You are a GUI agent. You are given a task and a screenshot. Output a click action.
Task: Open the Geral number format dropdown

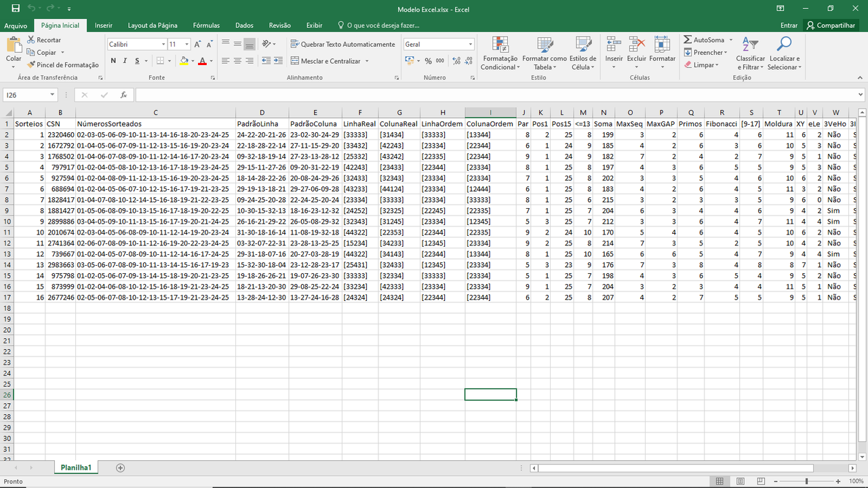[471, 44]
